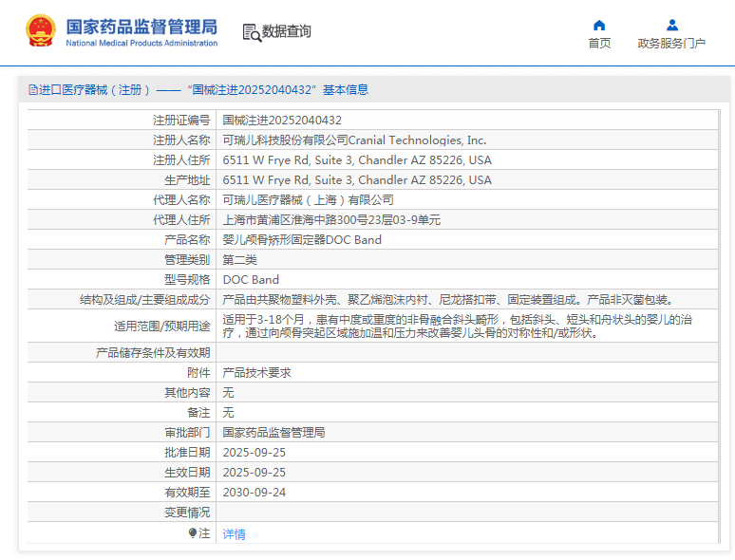Click National Medical Products Administration subtitle
735x560 pixels.
click(x=141, y=44)
